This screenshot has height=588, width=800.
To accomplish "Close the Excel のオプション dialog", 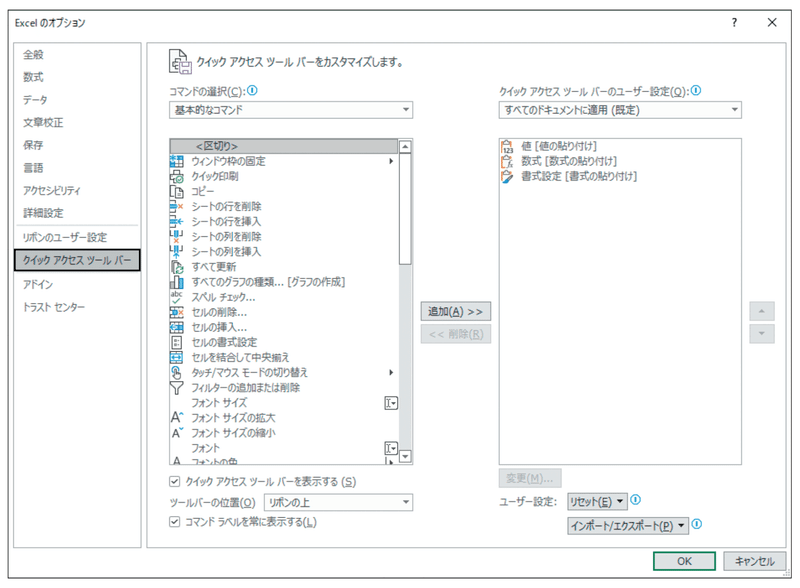I will (x=772, y=22).
